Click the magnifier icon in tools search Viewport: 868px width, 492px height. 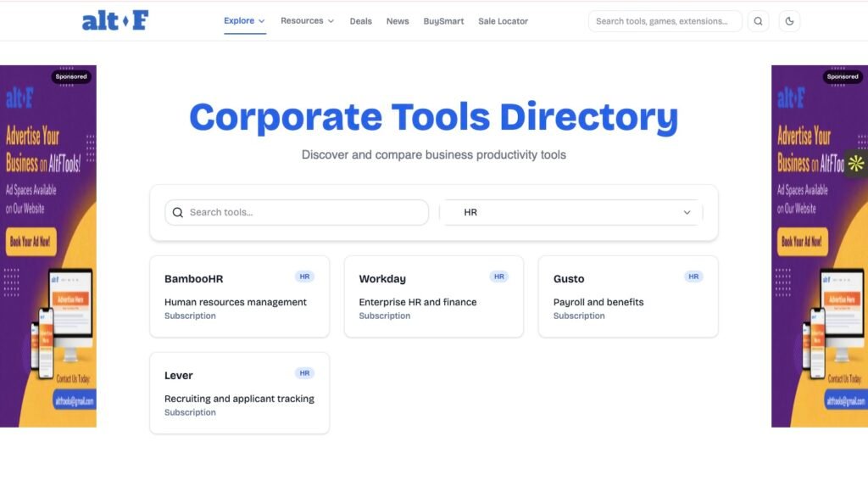178,213
